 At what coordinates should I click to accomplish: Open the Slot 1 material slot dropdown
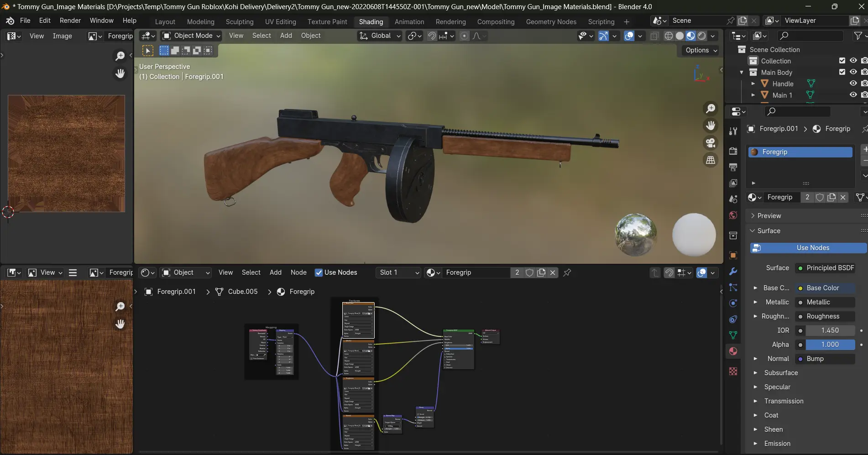(399, 272)
